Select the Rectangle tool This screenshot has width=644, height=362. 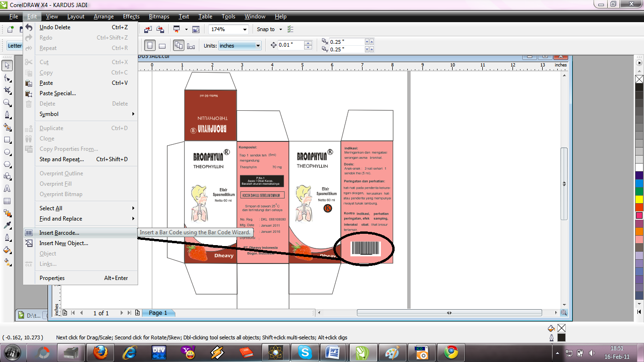point(8,140)
